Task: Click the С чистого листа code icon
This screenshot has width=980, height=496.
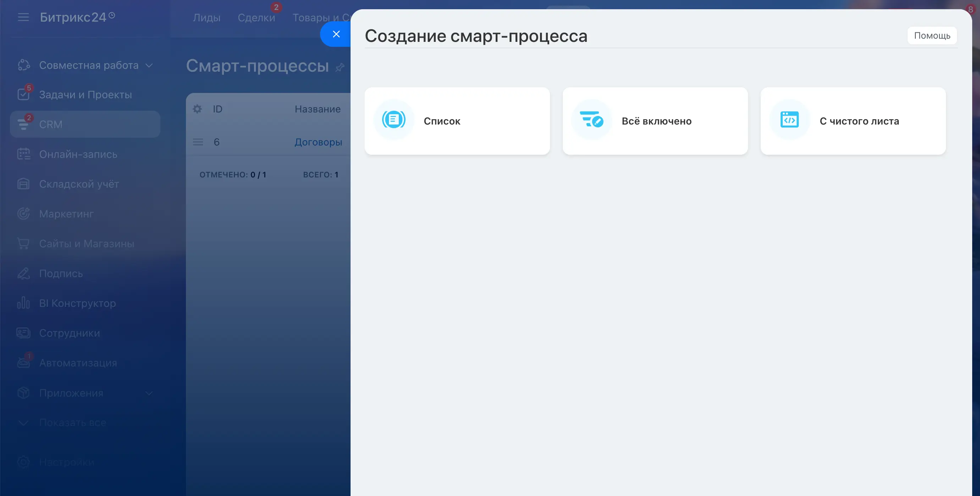Action: tap(789, 120)
